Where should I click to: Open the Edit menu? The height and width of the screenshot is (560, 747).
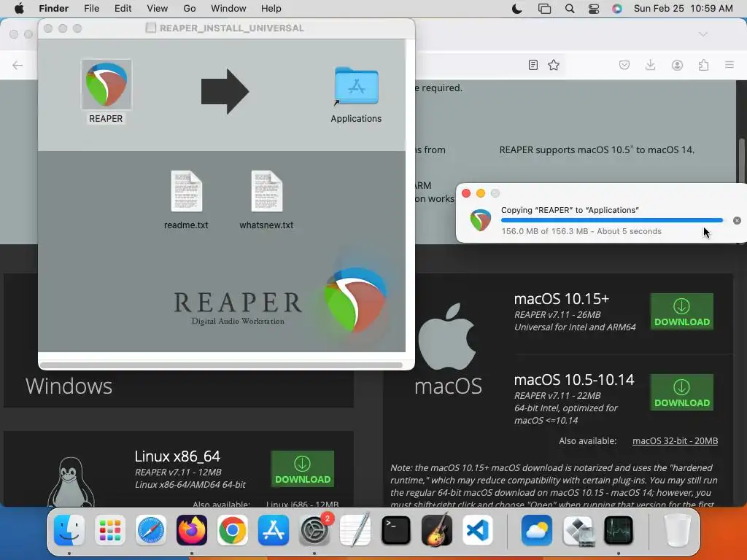tap(123, 9)
